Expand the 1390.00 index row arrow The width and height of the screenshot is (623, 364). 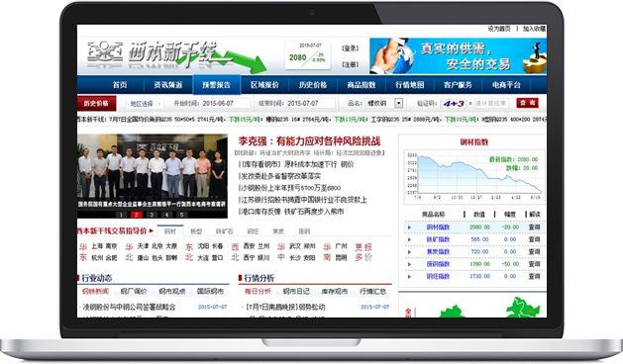(x=409, y=264)
